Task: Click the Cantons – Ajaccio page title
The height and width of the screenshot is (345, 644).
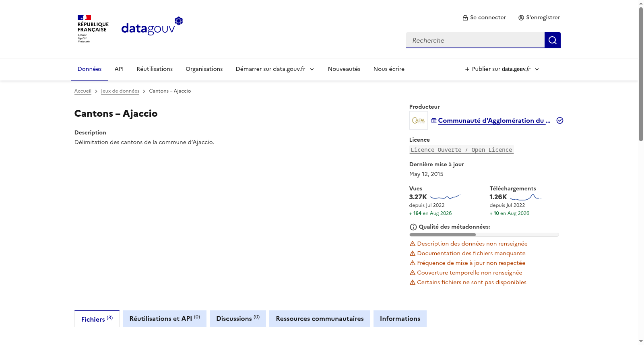Action: point(116,114)
